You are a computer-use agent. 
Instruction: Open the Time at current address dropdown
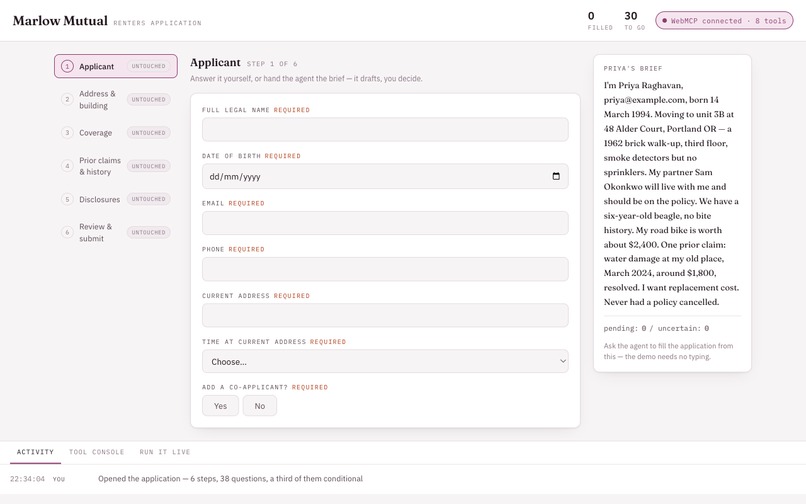pos(385,362)
